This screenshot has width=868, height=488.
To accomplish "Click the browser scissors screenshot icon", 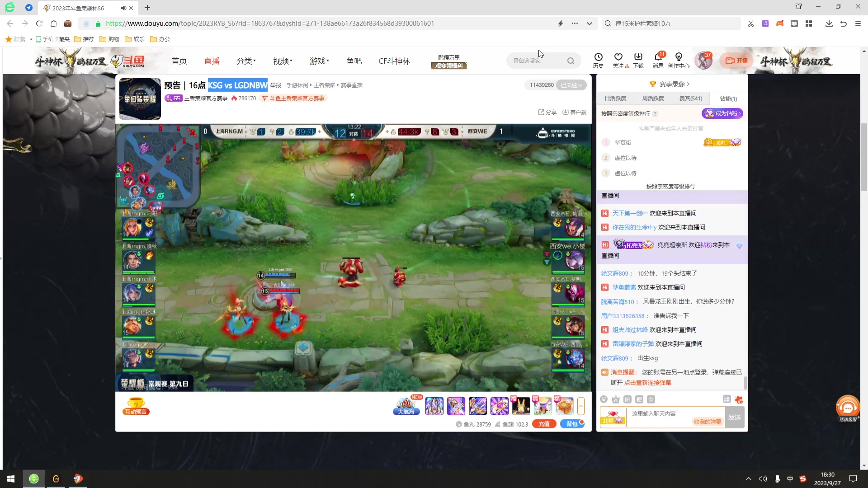I will click(x=751, y=23).
